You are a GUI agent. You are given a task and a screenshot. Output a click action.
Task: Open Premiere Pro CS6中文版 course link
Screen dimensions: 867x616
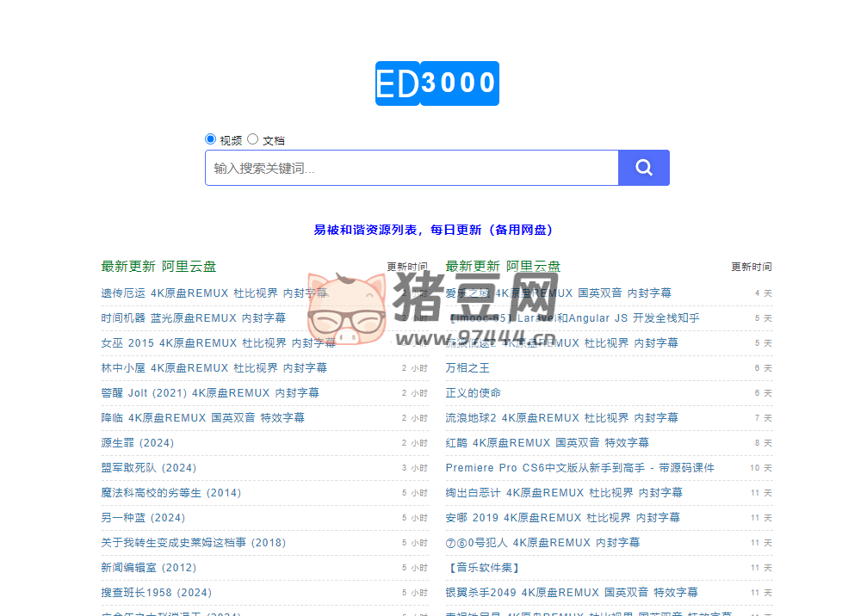point(580,468)
